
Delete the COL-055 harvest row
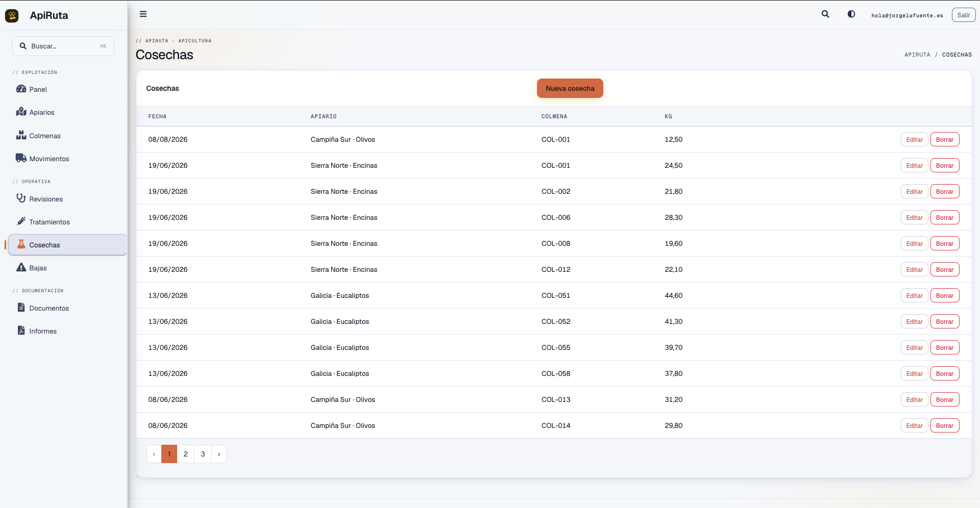coord(945,348)
